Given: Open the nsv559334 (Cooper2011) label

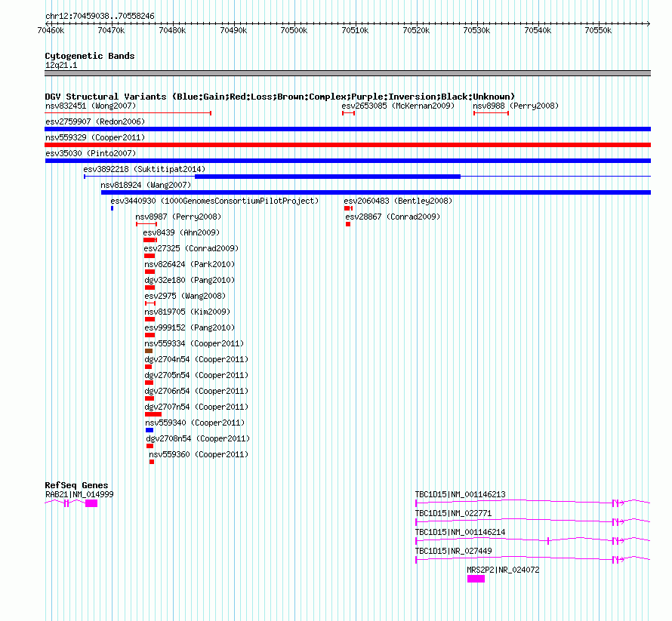Looking at the screenshot, I should point(194,343).
